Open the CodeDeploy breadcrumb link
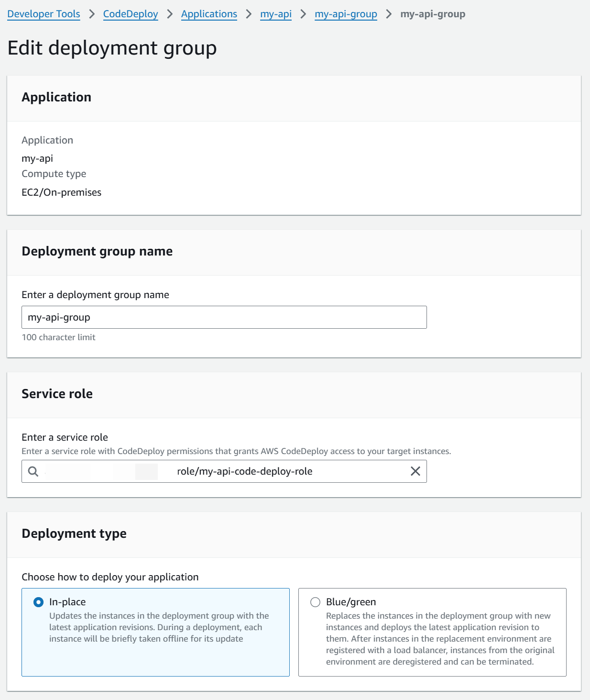The height and width of the screenshot is (700, 590). (130, 14)
